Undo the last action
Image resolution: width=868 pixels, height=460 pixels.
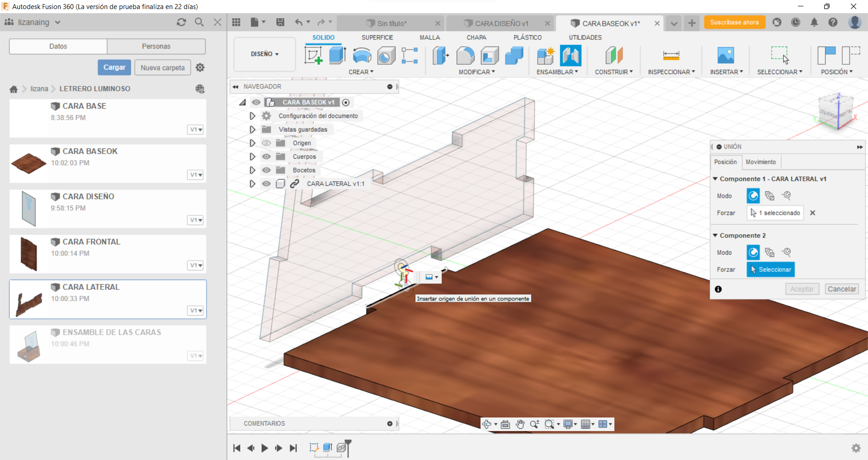pyautogui.click(x=299, y=22)
